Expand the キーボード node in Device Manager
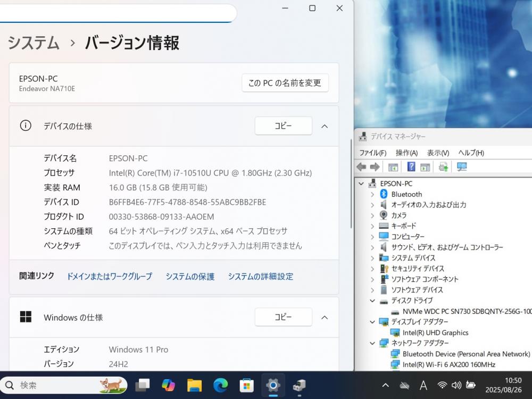Image resolution: width=532 pixels, height=399 pixels. coord(372,226)
